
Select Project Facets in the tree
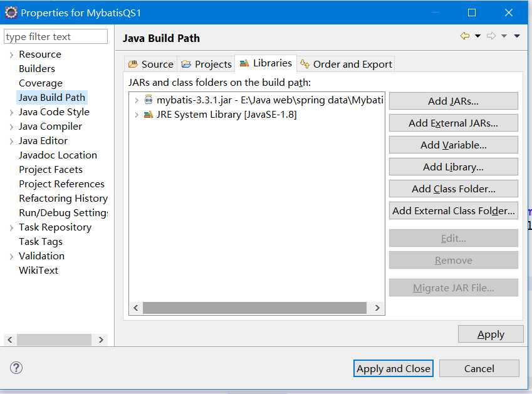(51, 170)
